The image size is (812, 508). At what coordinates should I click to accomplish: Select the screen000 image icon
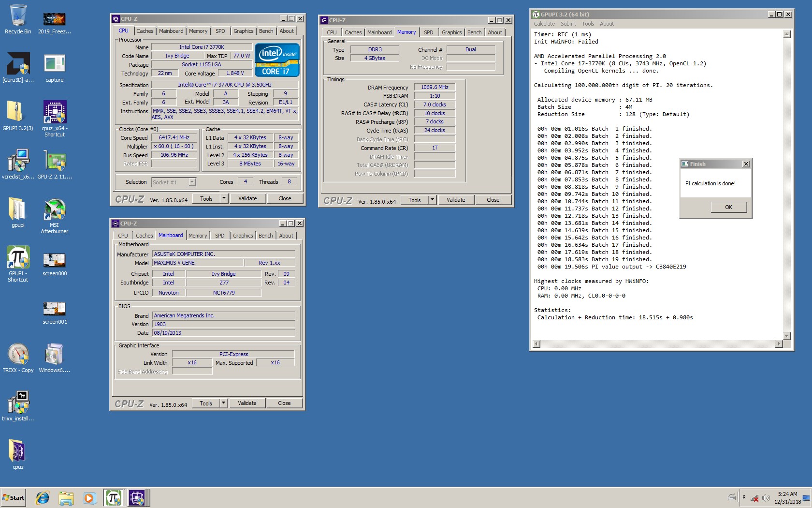click(x=54, y=264)
